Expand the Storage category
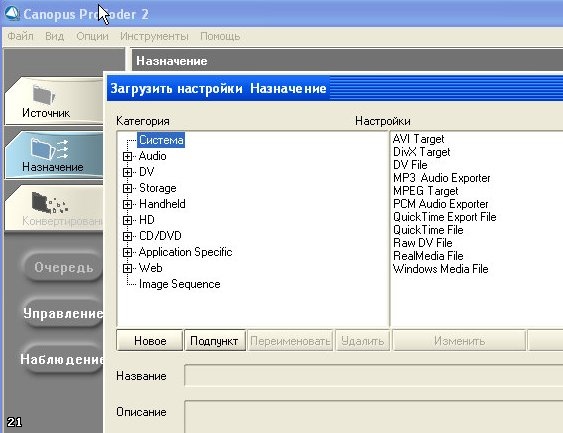 (127, 188)
